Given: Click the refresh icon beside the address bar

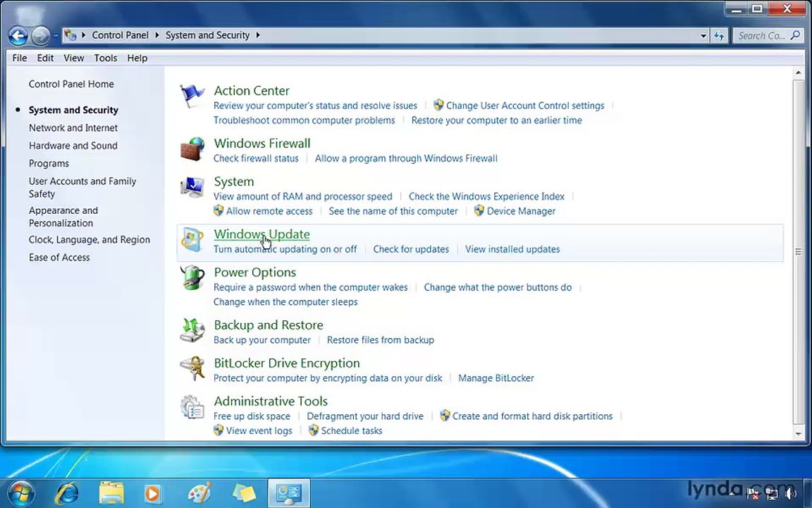Looking at the screenshot, I should (x=719, y=36).
